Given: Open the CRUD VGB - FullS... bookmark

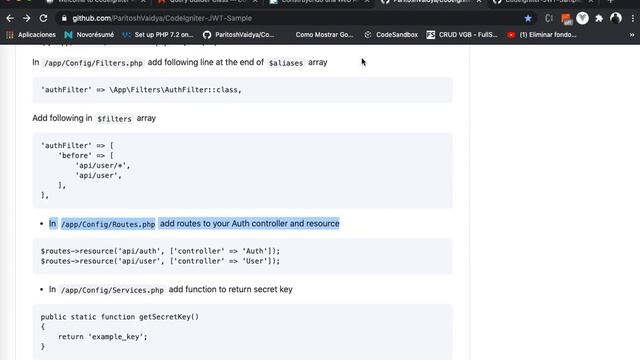Looking at the screenshot, I should tap(462, 35).
